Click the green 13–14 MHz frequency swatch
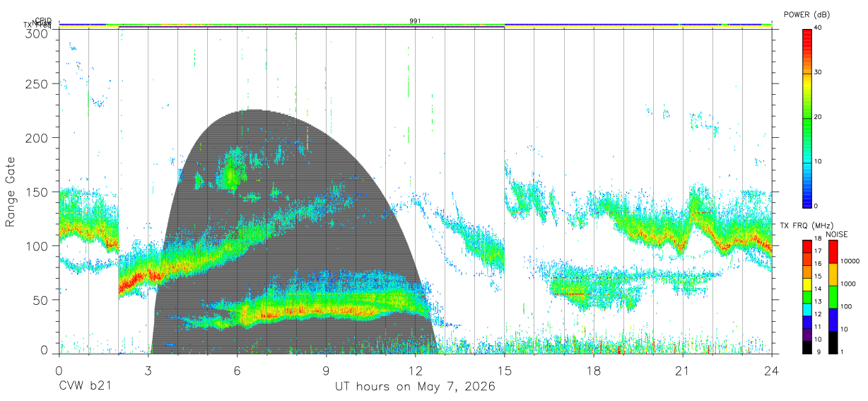 (x=807, y=297)
